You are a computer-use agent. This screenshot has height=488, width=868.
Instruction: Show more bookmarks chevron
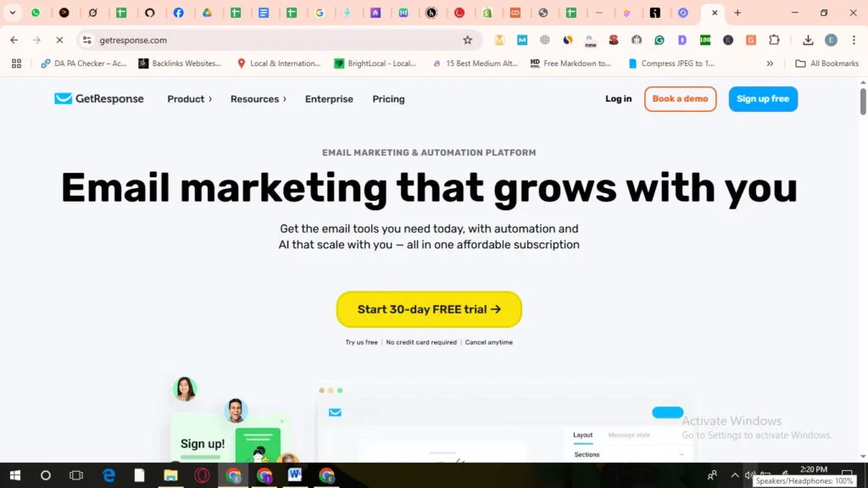pos(770,64)
